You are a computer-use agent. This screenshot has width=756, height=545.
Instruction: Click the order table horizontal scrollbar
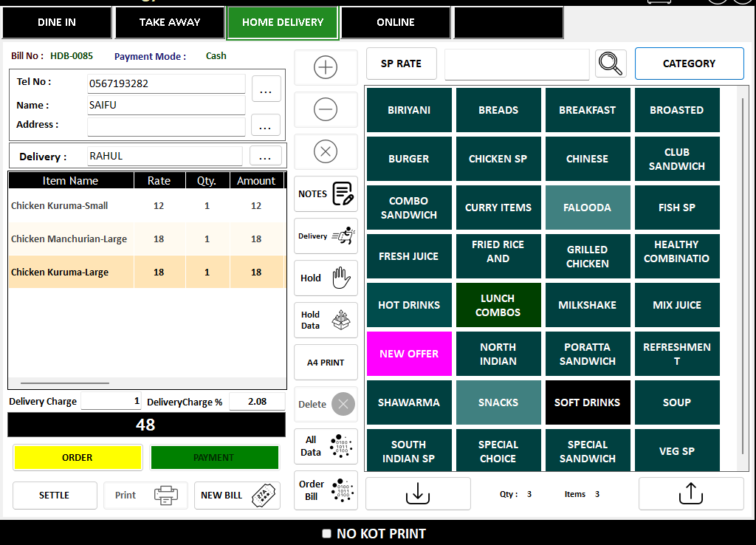click(x=65, y=383)
